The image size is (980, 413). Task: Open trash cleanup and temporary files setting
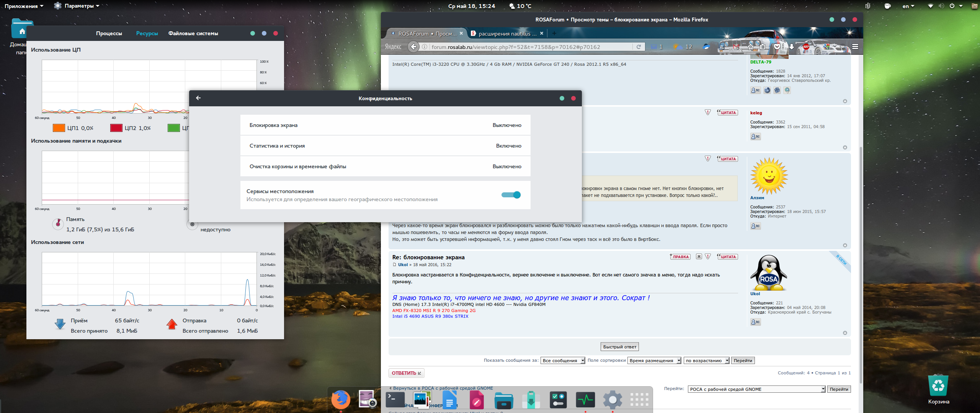(385, 166)
